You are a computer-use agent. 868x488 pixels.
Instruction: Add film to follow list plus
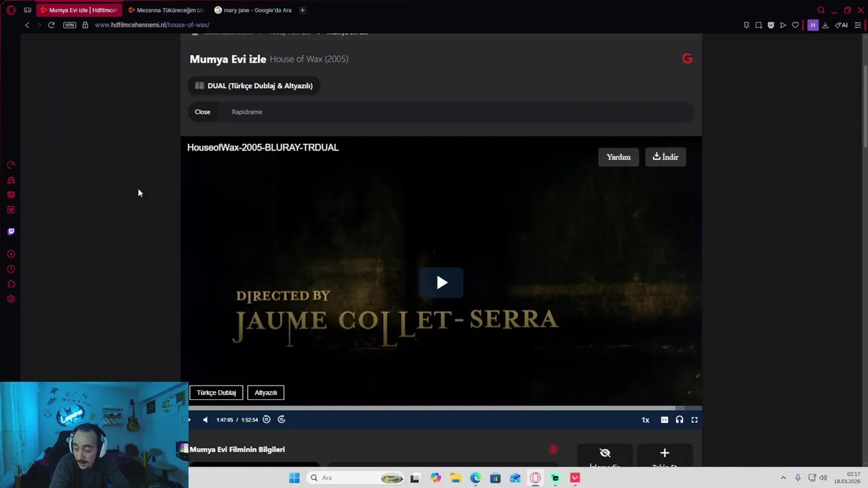click(665, 455)
